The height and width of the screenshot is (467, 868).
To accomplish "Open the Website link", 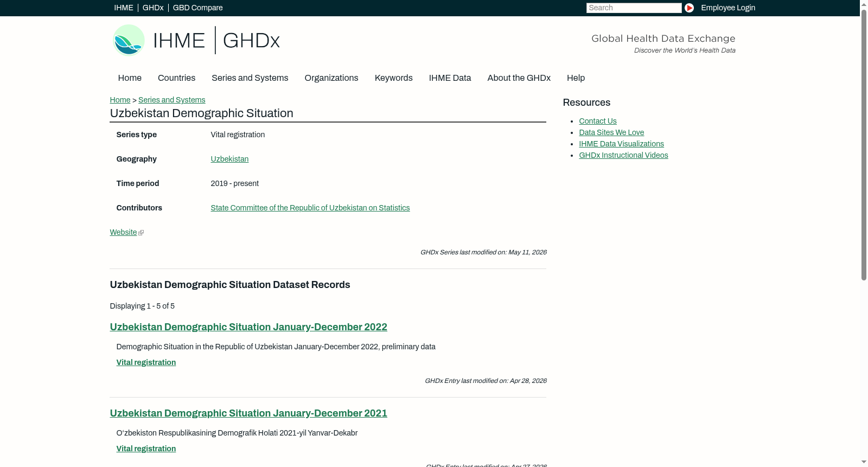I will point(123,232).
